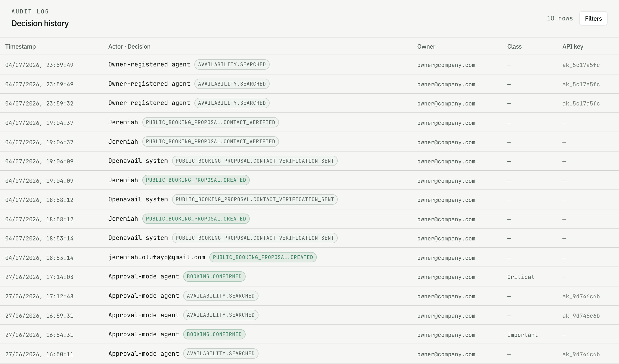The width and height of the screenshot is (619, 364).
Task: Click ak_9d746c6b key in the 16:59:31 row
Action: (581, 316)
